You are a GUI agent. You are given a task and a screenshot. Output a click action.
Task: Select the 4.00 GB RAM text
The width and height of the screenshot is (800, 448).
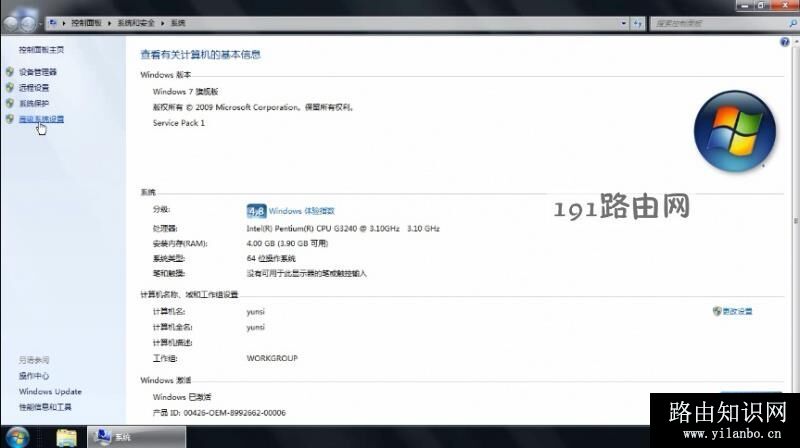coord(287,243)
